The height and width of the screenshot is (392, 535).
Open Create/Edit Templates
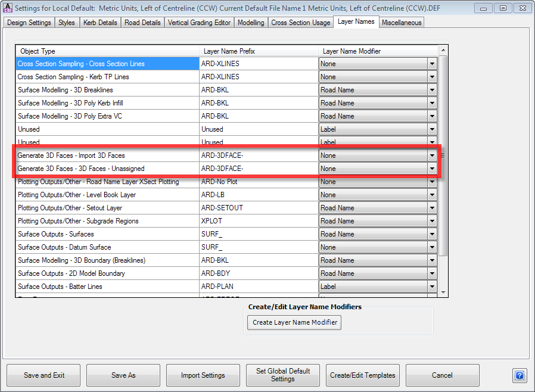click(363, 375)
